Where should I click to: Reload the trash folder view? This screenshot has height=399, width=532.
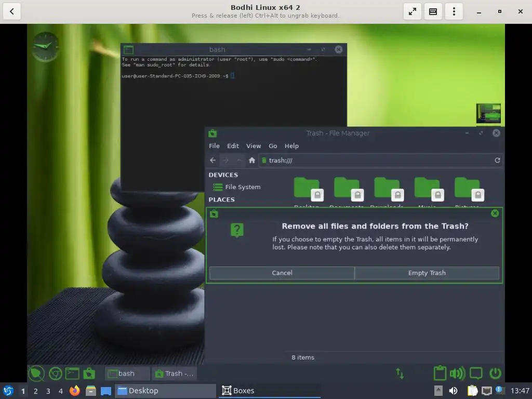(497, 160)
